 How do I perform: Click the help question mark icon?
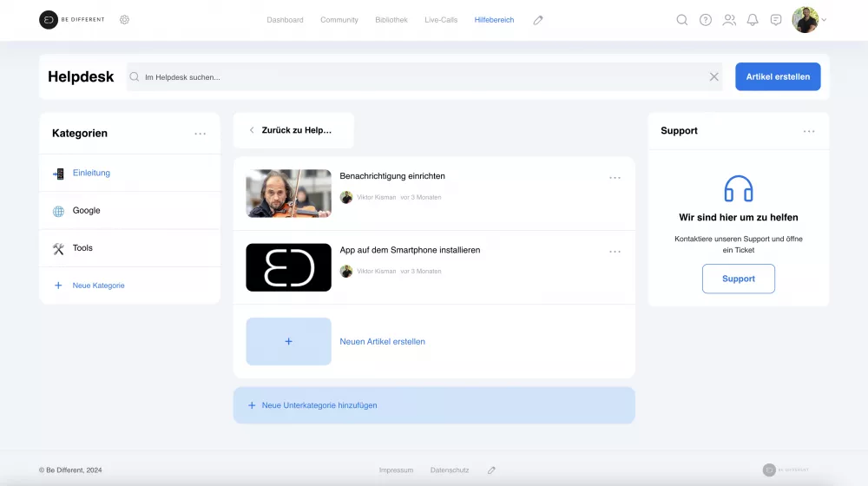pyautogui.click(x=706, y=20)
